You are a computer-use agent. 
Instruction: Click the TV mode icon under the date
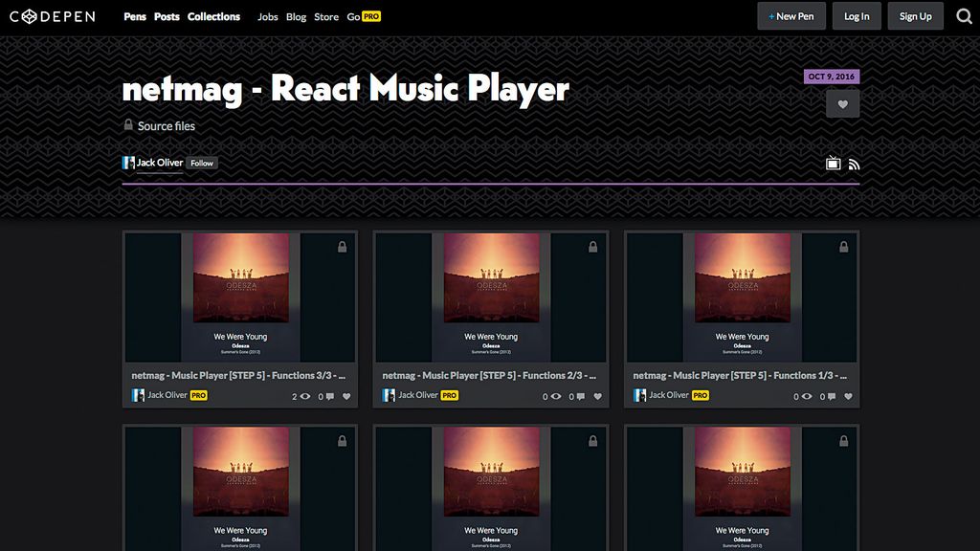click(x=831, y=164)
